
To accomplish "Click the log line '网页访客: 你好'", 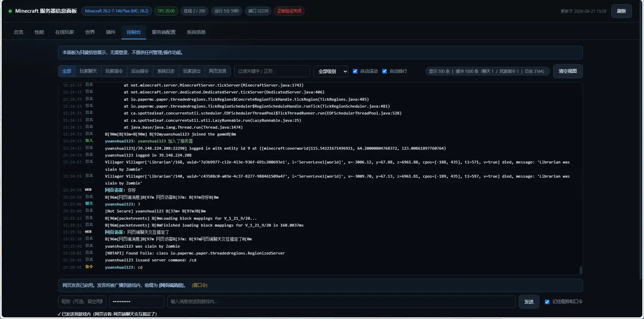I will coord(120,190).
